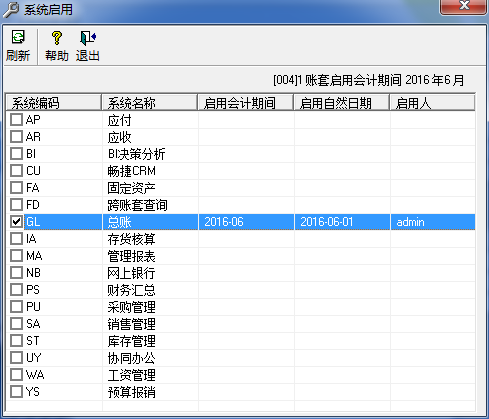
Task: Click the 启用会计期间 column header
Action: click(x=246, y=103)
